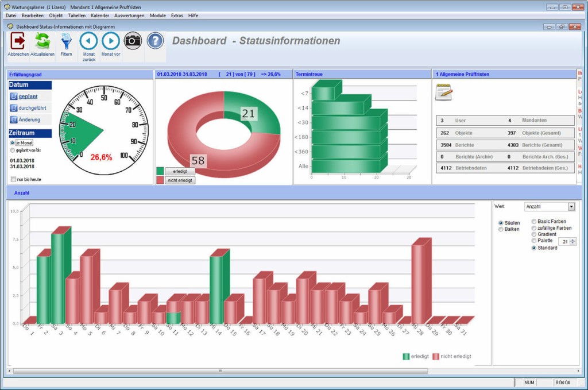
Task: Choose the Balken chart type option
Action: pyautogui.click(x=501, y=229)
